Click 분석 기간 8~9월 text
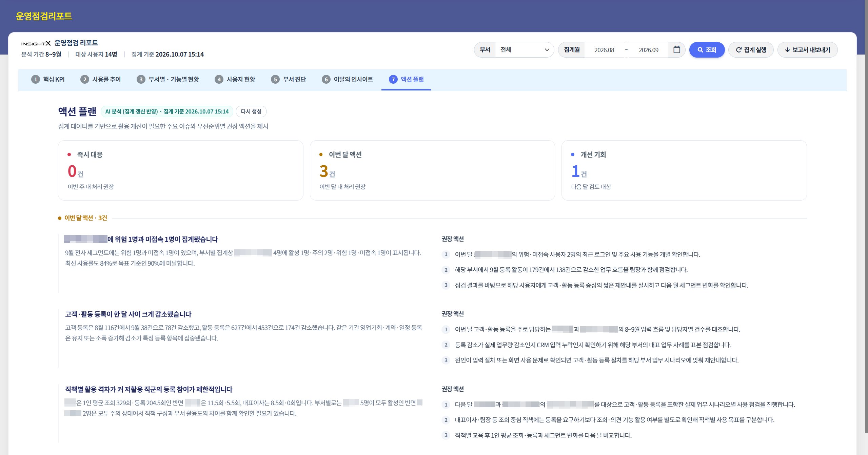 point(41,54)
